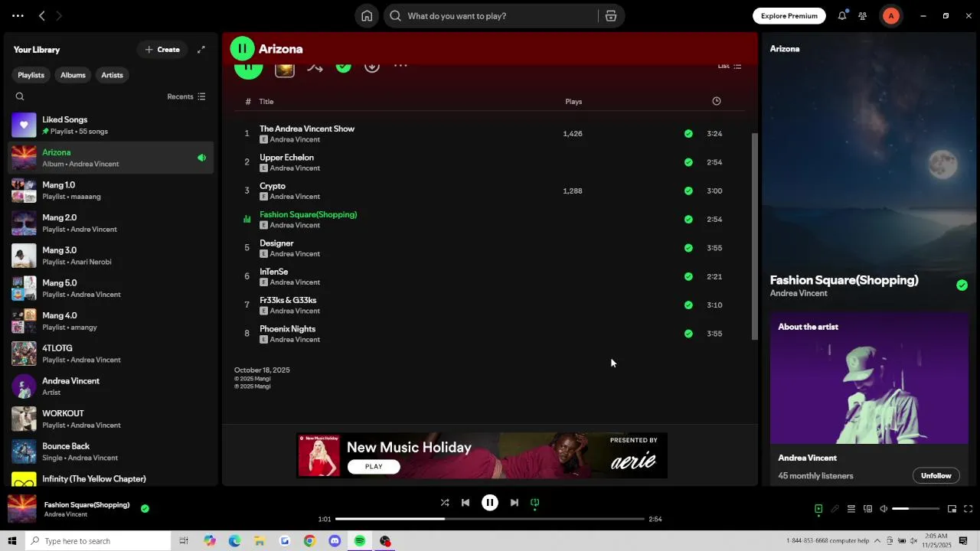Navigate back with the left arrow
Image resolution: width=980 pixels, height=551 pixels.
[x=42, y=16]
